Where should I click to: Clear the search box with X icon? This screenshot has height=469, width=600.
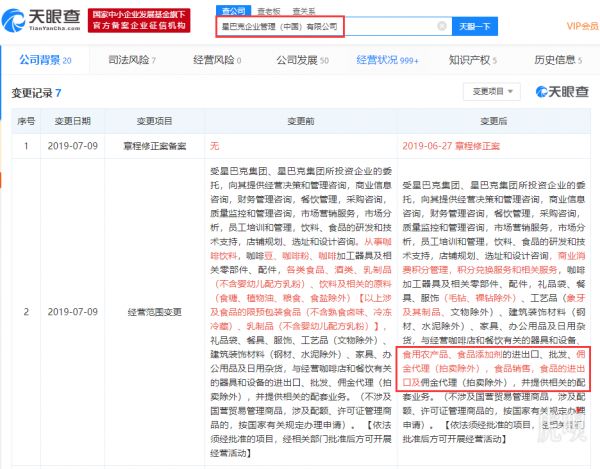click(x=441, y=24)
